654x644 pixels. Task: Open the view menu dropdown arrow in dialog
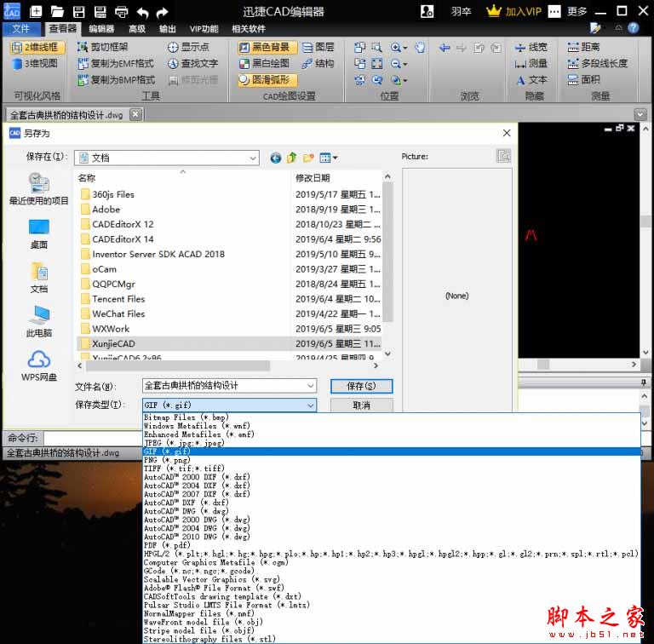pyautogui.click(x=335, y=158)
